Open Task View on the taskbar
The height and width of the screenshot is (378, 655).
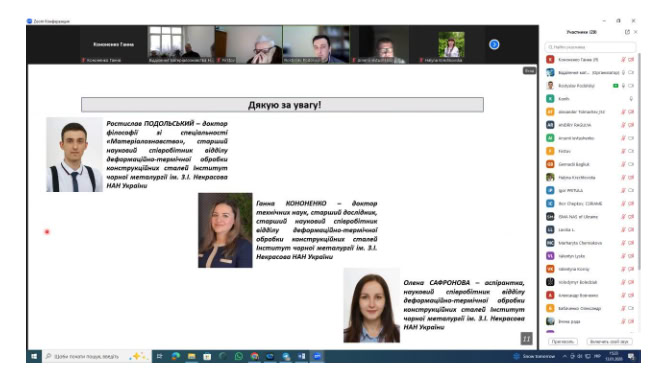tap(159, 356)
